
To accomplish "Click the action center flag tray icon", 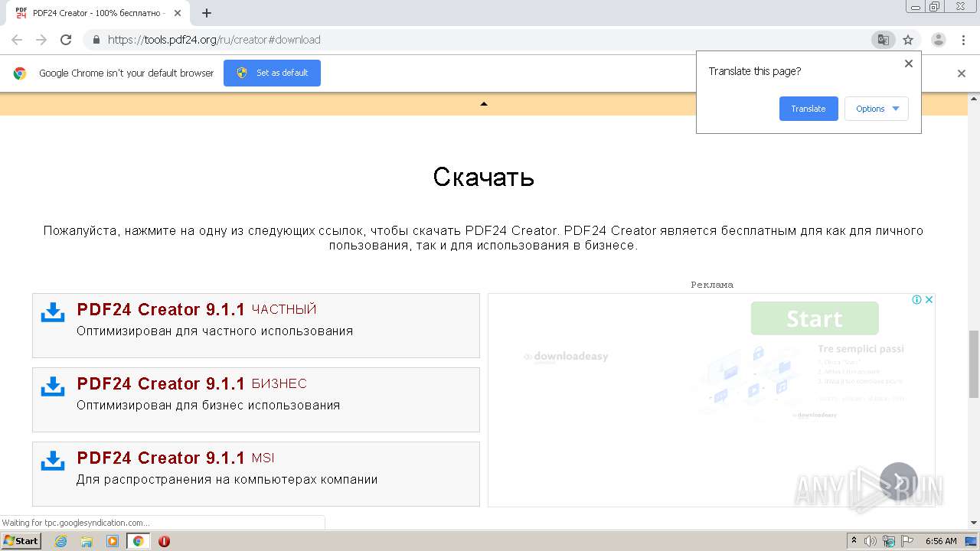I will point(907,541).
